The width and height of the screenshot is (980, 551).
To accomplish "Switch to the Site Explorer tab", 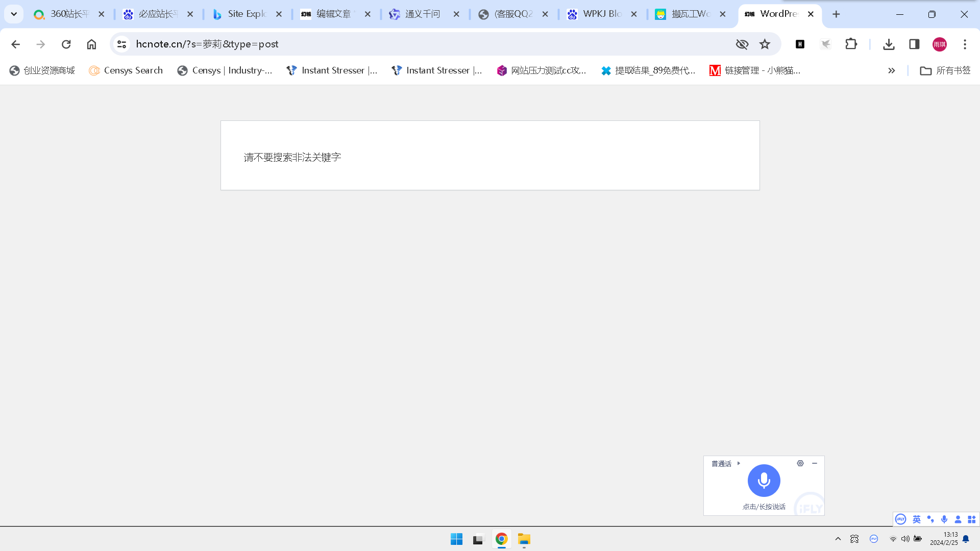I will pyautogui.click(x=247, y=14).
